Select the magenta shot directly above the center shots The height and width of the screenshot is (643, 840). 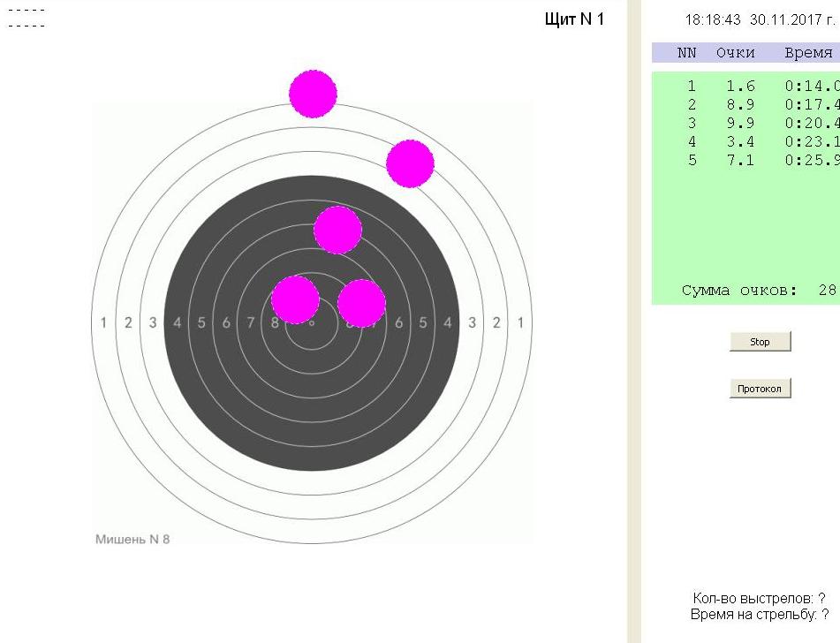337,230
